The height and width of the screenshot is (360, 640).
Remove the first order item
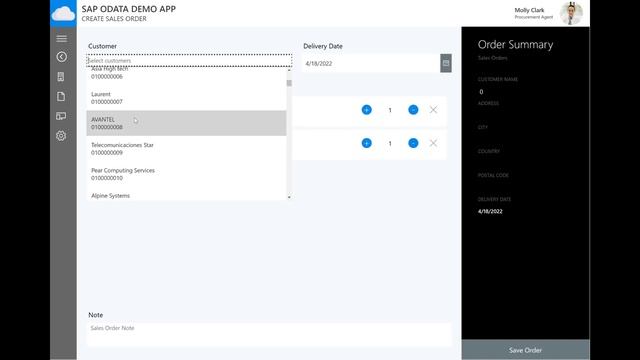433,109
